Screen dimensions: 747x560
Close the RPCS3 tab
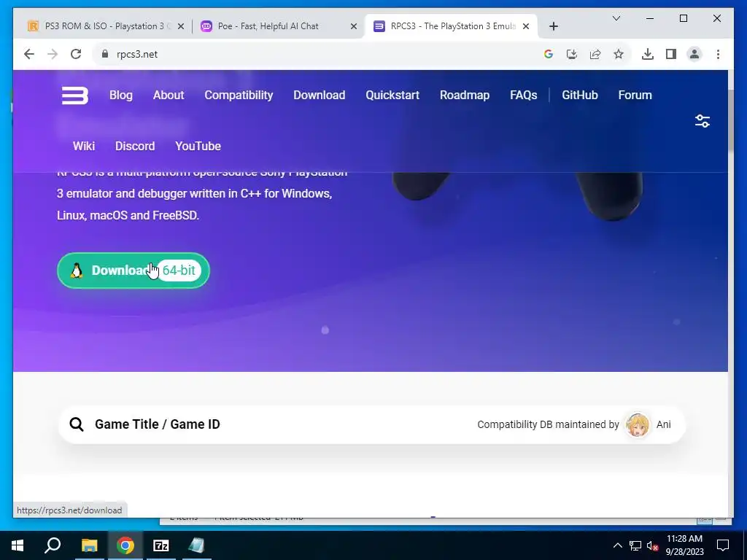[526, 27]
